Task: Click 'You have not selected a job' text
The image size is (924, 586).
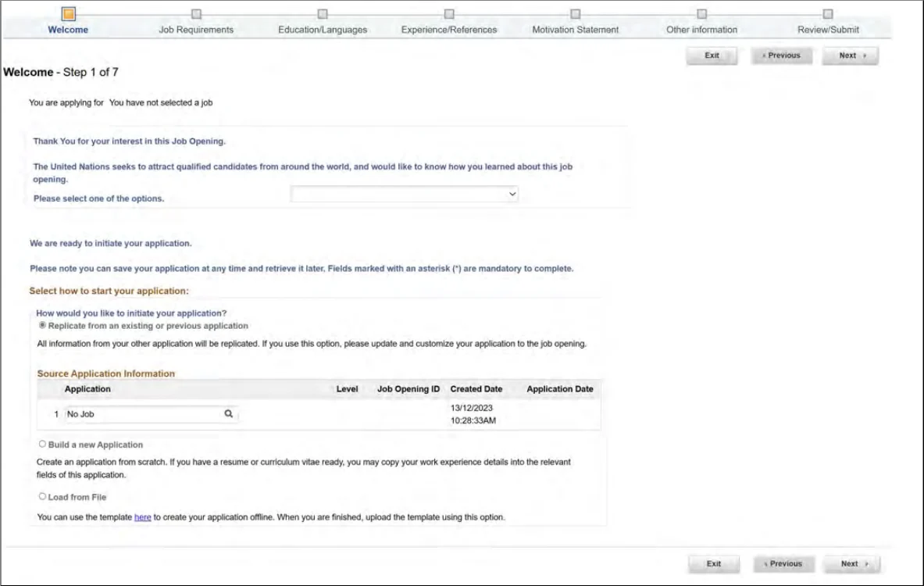Action: click(161, 102)
